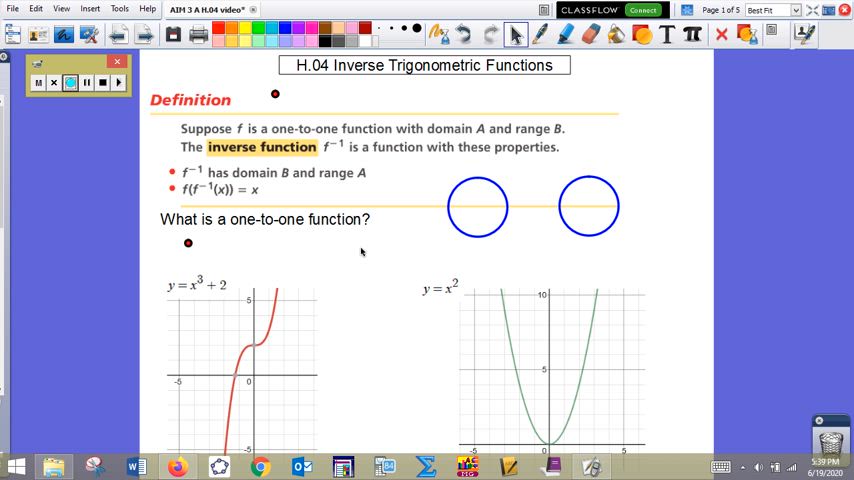The width and height of the screenshot is (854, 480).
Task: Open the Flipchart Trash bin
Action: [831, 442]
